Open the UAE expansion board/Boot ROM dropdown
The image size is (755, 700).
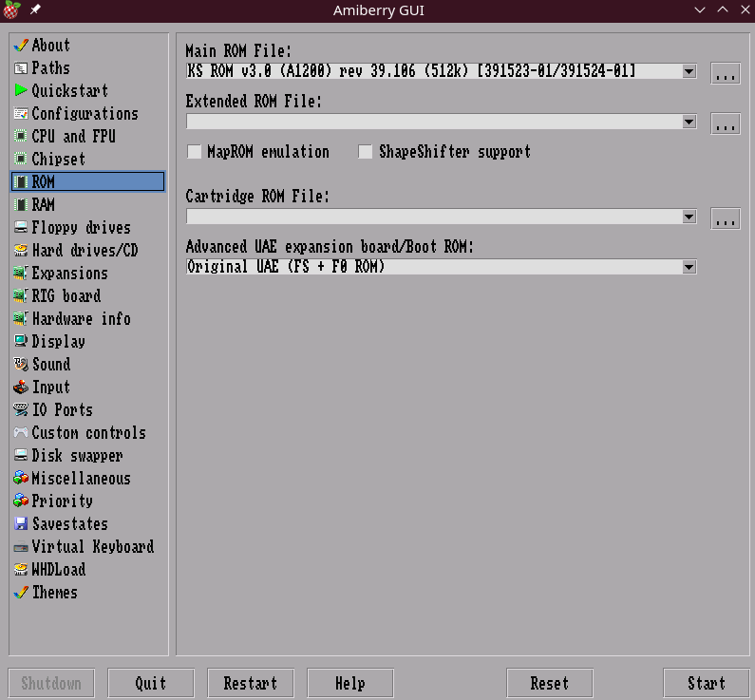tap(689, 267)
